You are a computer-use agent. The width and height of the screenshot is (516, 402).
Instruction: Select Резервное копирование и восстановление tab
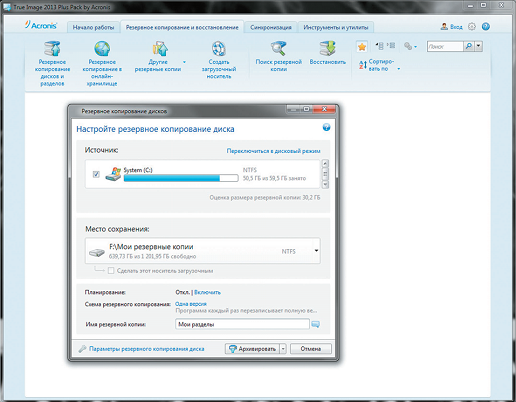pos(182,27)
